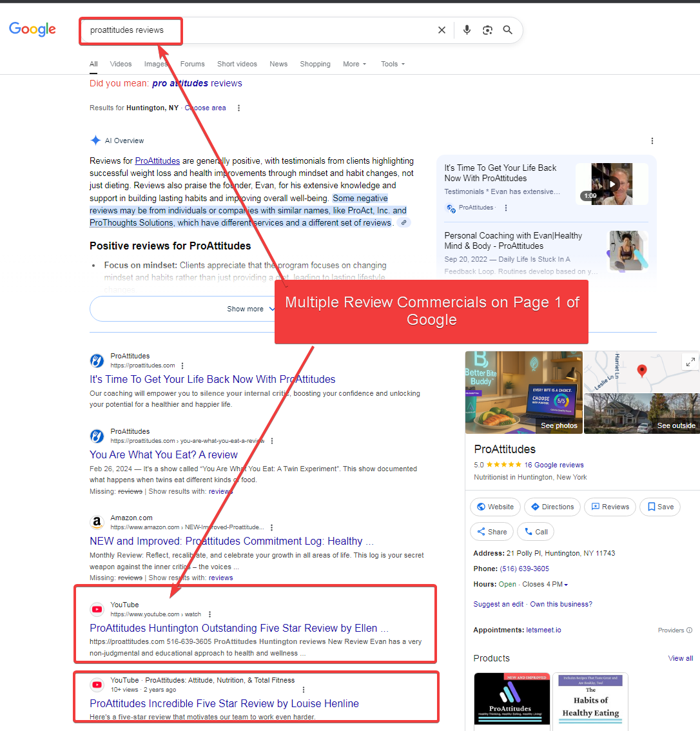View See photos business image
The width and height of the screenshot is (700, 731).
pos(524,393)
